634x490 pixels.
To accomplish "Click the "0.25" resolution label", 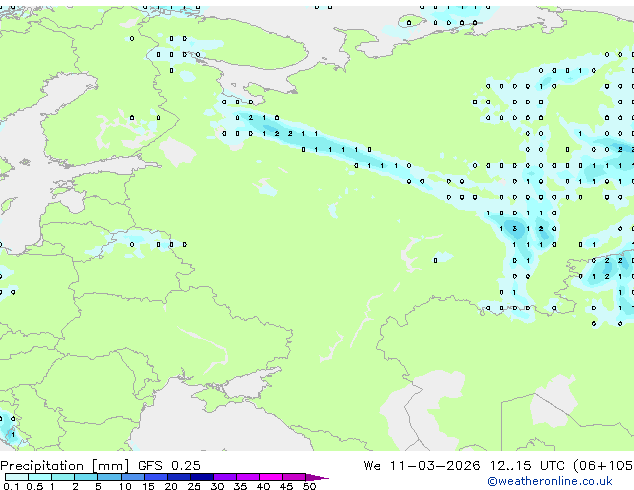I will coord(186,465).
